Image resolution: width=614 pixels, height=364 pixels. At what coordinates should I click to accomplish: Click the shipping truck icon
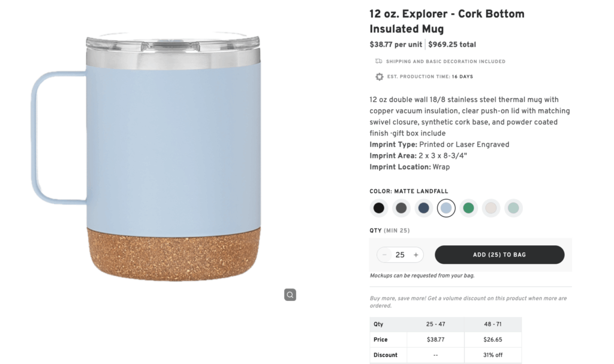[380, 61]
